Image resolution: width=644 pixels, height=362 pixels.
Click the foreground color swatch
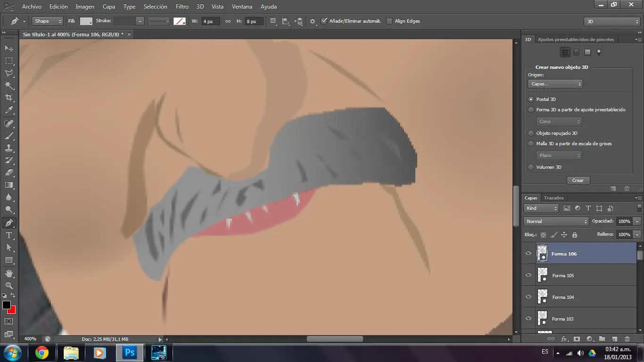[7, 305]
